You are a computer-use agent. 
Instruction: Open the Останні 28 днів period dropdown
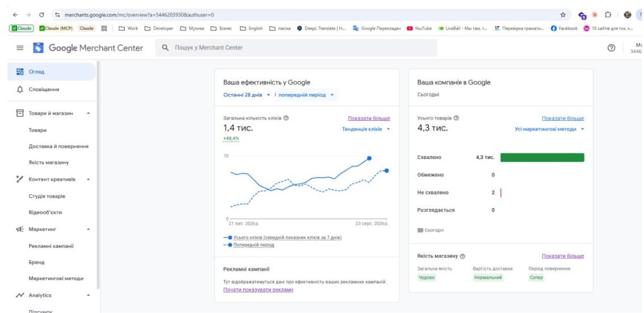pos(247,95)
